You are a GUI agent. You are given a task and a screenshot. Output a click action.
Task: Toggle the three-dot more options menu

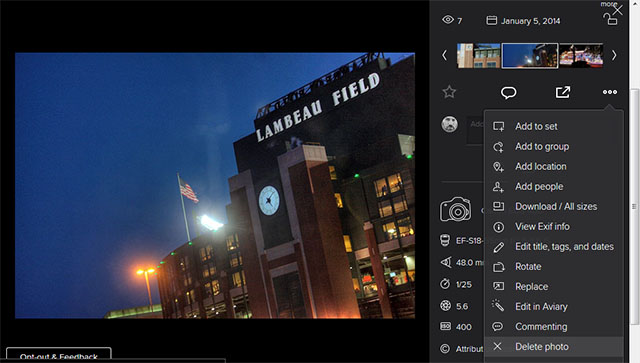click(x=610, y=92)
